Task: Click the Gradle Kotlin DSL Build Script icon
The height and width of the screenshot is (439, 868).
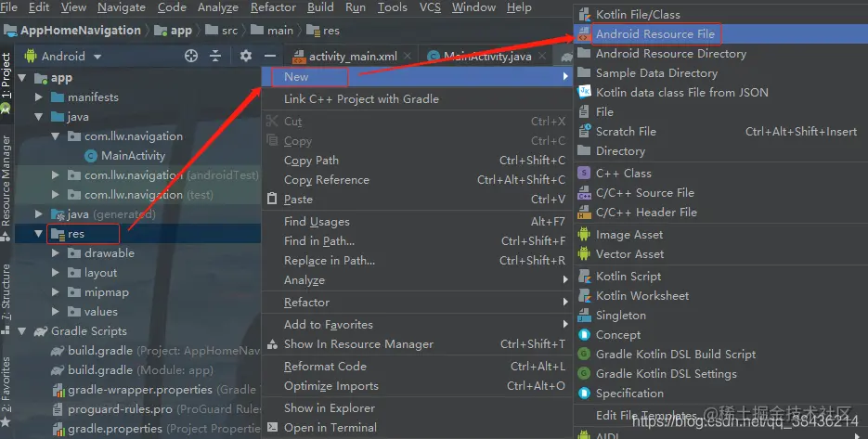Action: point(584,355)
